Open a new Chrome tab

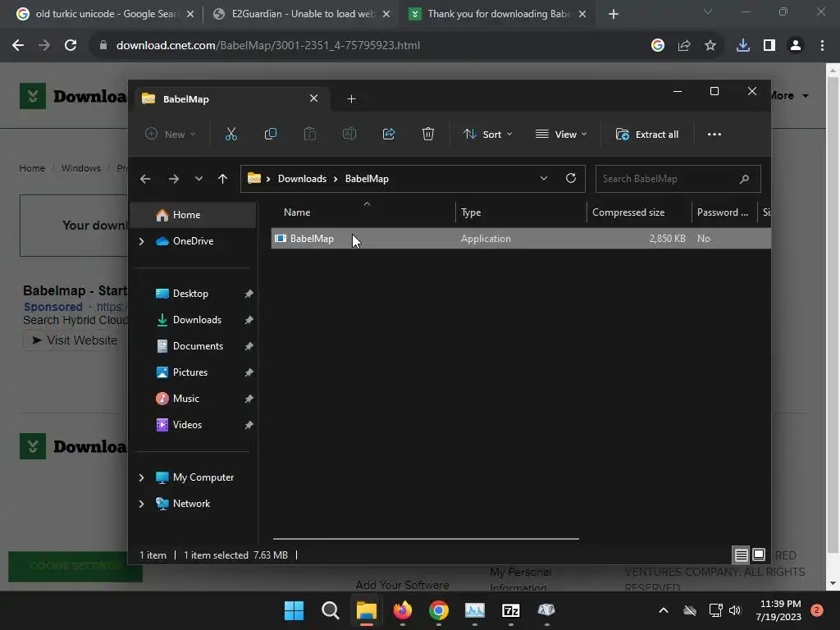[614, 15]
